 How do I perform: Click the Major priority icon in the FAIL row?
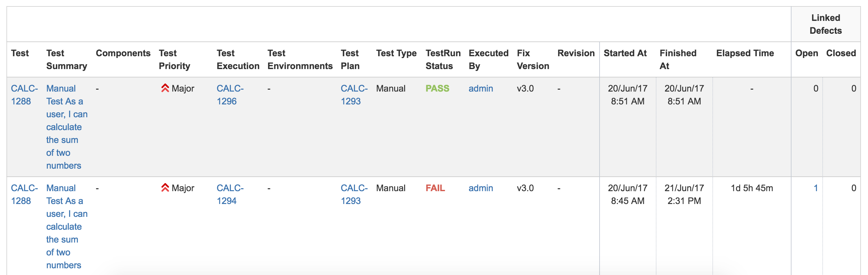[x=165, y=188]
